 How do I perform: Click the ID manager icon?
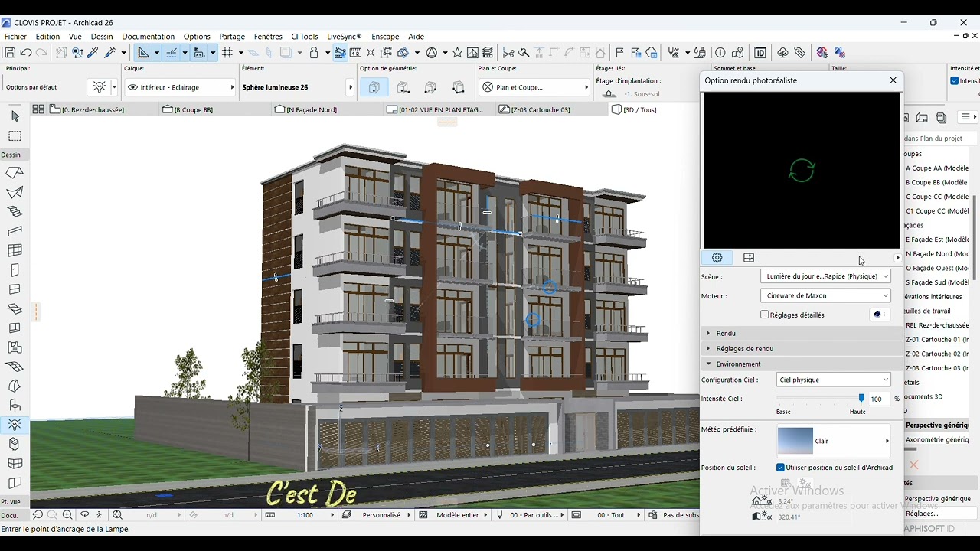point(760,53)
